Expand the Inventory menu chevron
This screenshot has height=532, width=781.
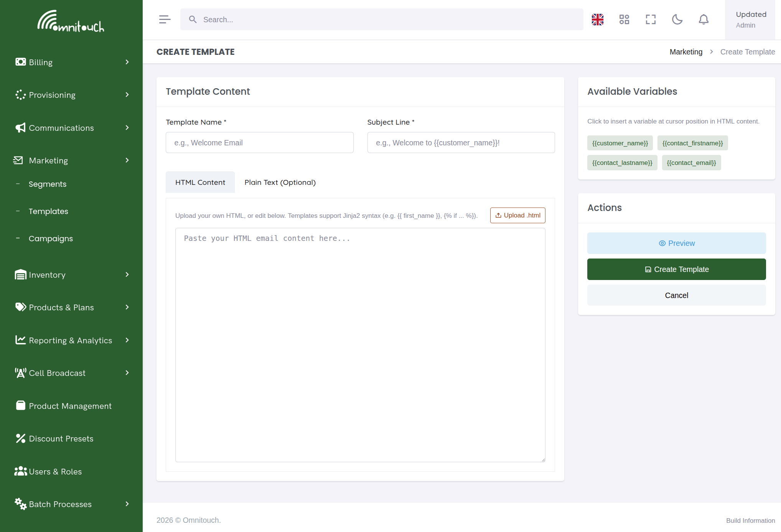pos(127,275)
